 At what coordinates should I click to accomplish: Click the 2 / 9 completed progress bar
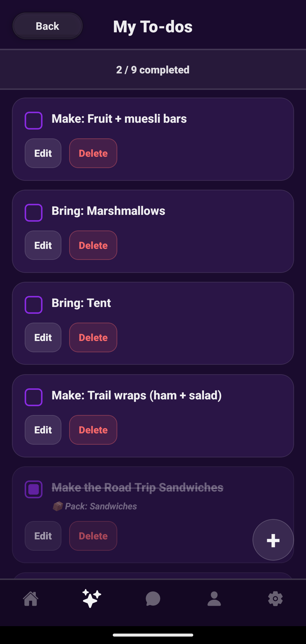click(x=153, y=70)
